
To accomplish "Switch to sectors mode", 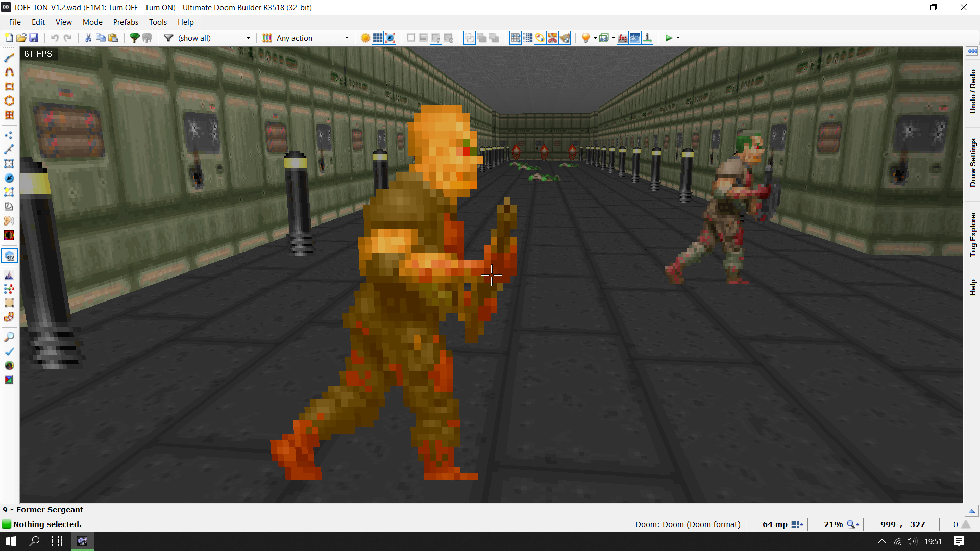I will coord(9,164).
